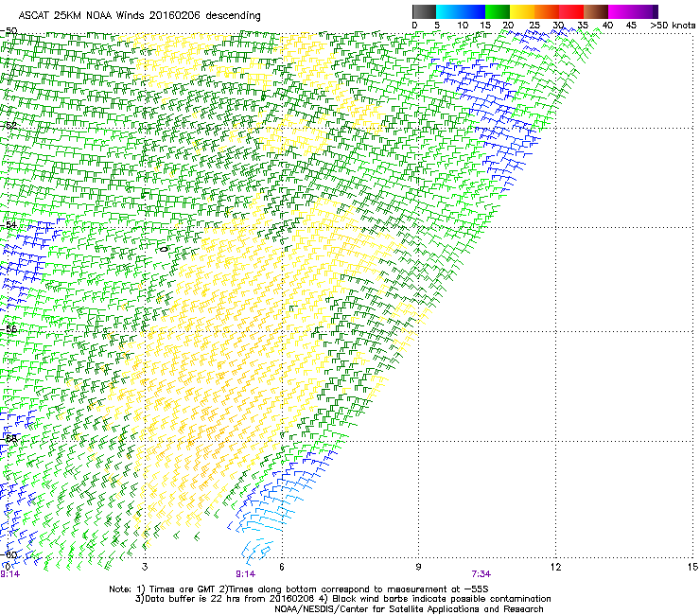Click the '-54' latitude axis label

coord(9,224)
